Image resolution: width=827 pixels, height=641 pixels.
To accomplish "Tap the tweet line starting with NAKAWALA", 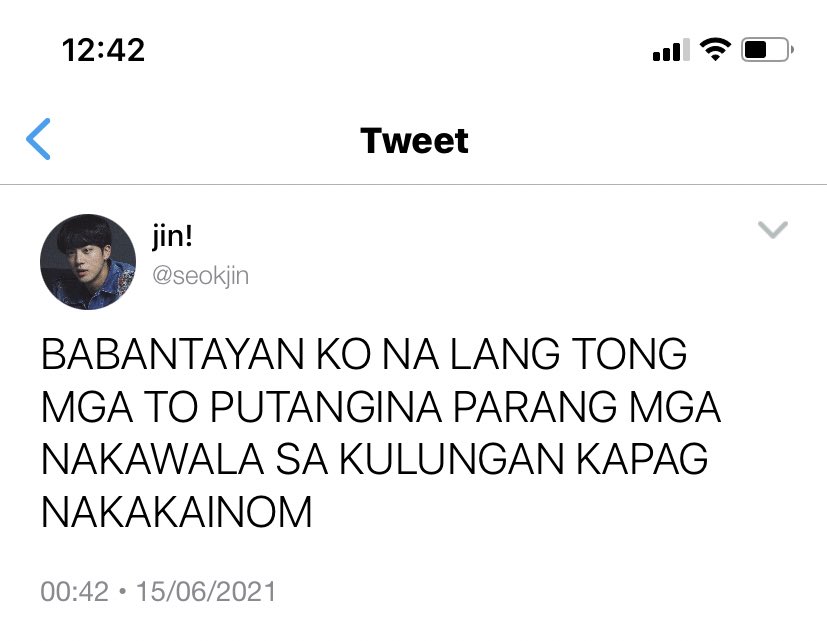I will pos(374,459).
